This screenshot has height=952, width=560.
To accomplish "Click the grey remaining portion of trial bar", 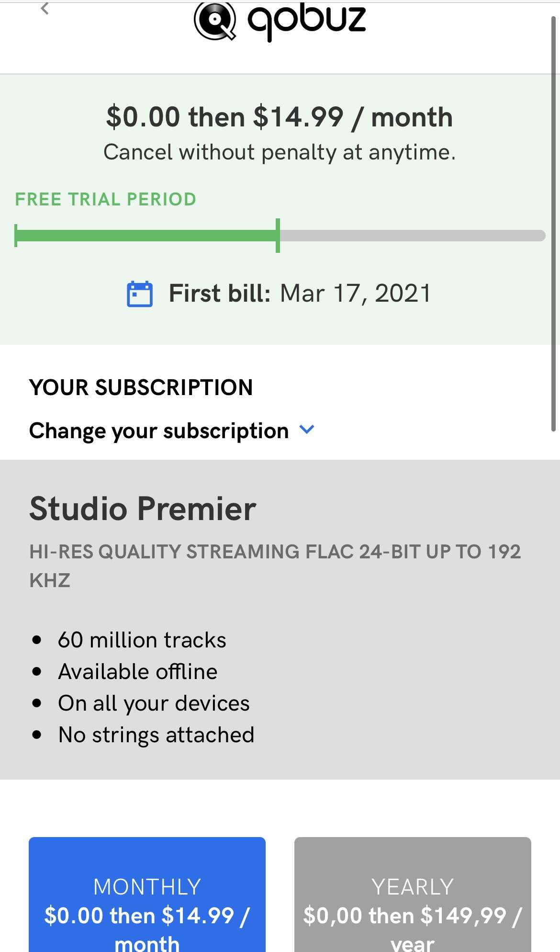I will [x=412, y=236].
